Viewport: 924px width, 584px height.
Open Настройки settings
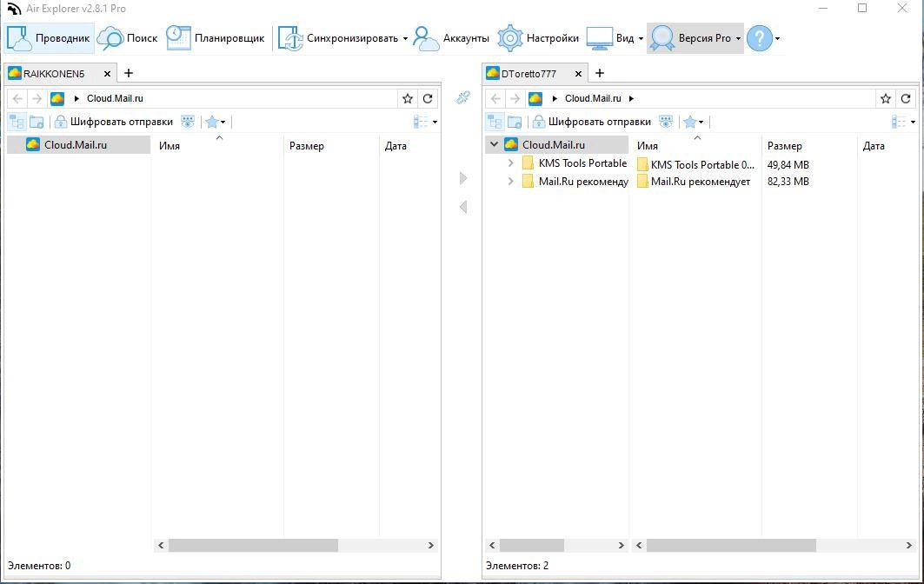[538, 38]
